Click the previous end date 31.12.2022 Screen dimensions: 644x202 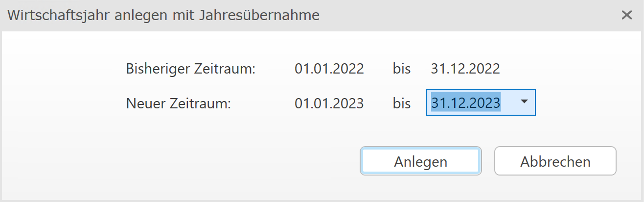pos(465,69)
